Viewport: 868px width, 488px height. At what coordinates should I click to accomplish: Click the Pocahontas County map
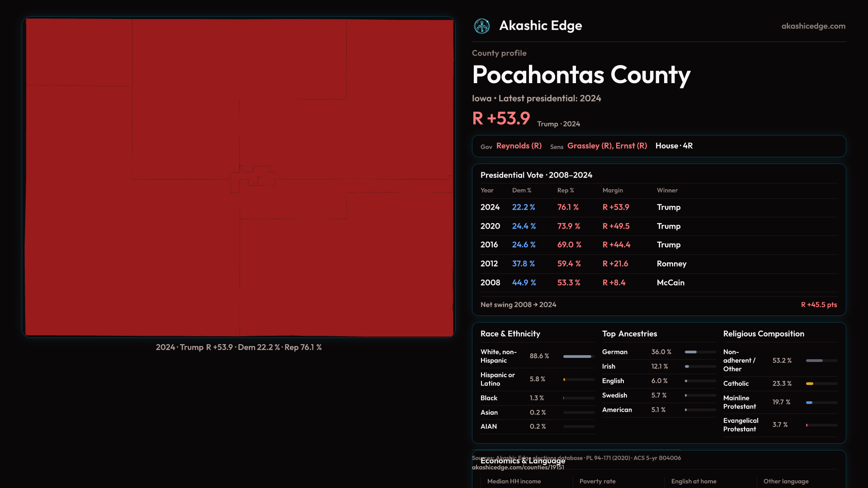(x=239, y=177)
